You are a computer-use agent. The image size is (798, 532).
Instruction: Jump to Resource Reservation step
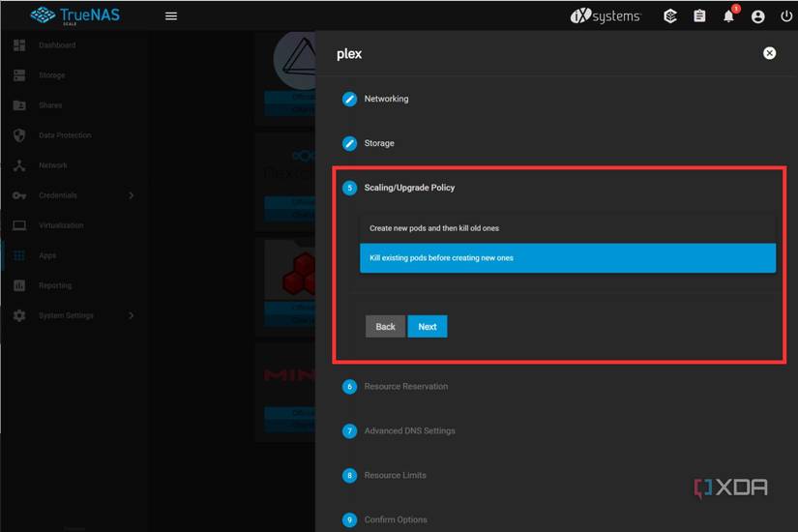(x=406, y=386)
